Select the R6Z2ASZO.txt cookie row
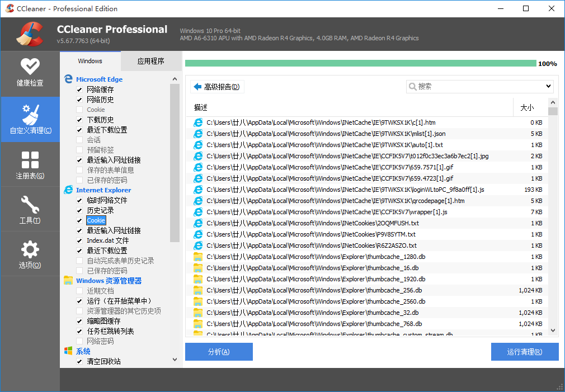This screenshot has height=392, width=565. pos(368,245)
